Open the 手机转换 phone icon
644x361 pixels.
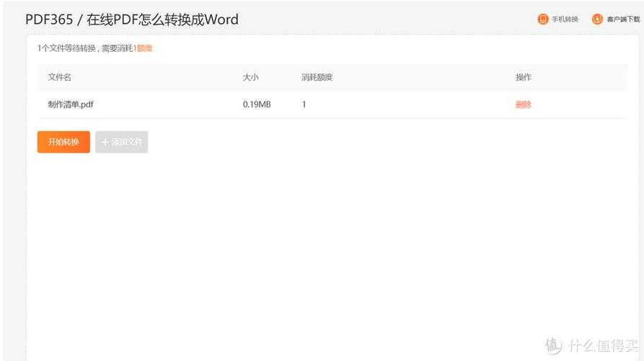pos(543,19)
